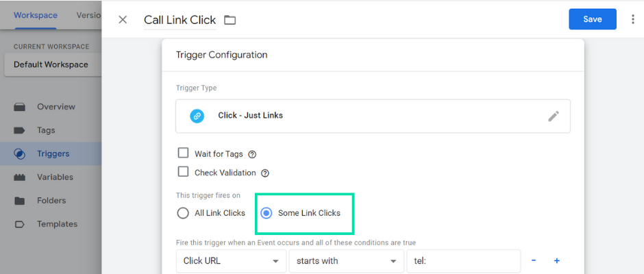Remove condition with the minus icon
Image resolution: width=644 pixels, height=274 pixels.
click(534, 260)
